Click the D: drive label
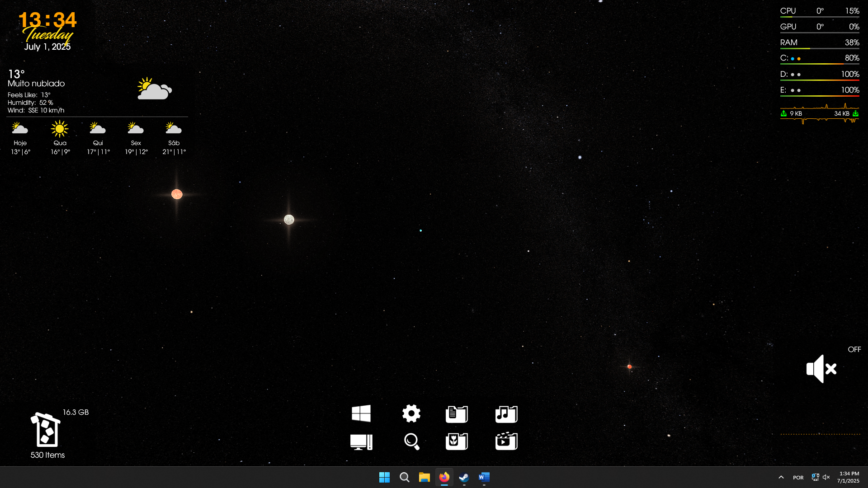This screenshot has height=488, width=868. pyautogui.click(x=784, y=74)
